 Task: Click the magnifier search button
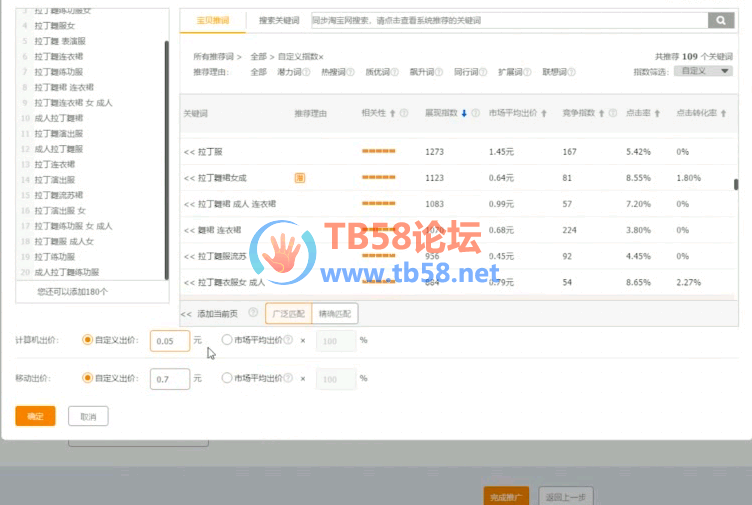click(x=721, y=20)
